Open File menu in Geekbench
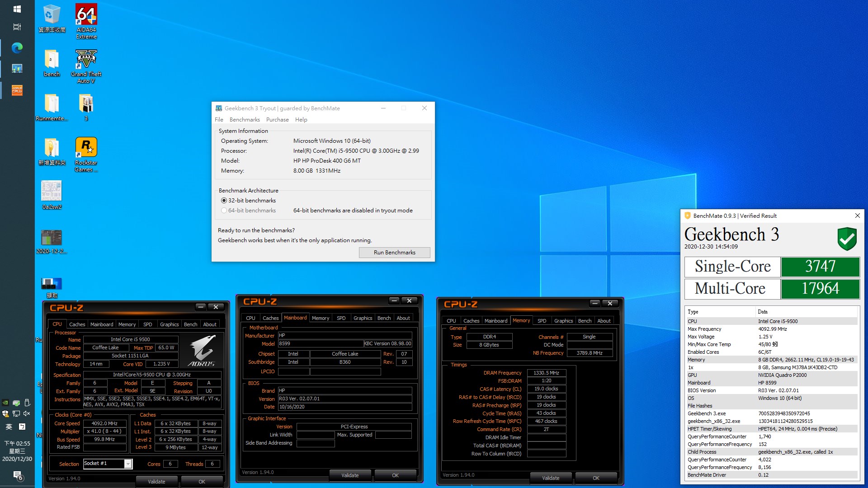 [219, 120]
